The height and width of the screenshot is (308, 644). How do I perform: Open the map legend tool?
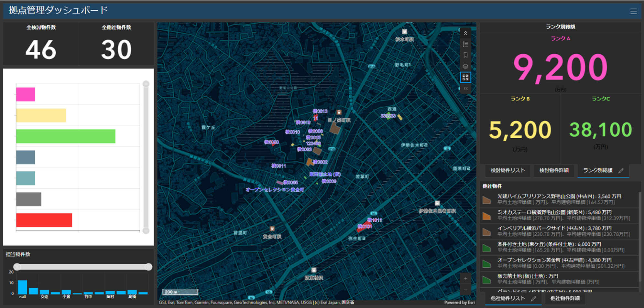point(465,44)
